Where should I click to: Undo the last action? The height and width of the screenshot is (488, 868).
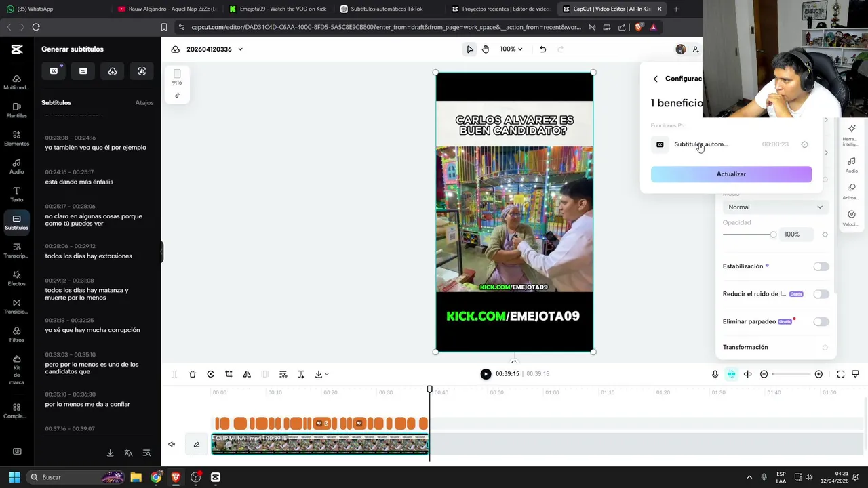click(x=542, y=49)
